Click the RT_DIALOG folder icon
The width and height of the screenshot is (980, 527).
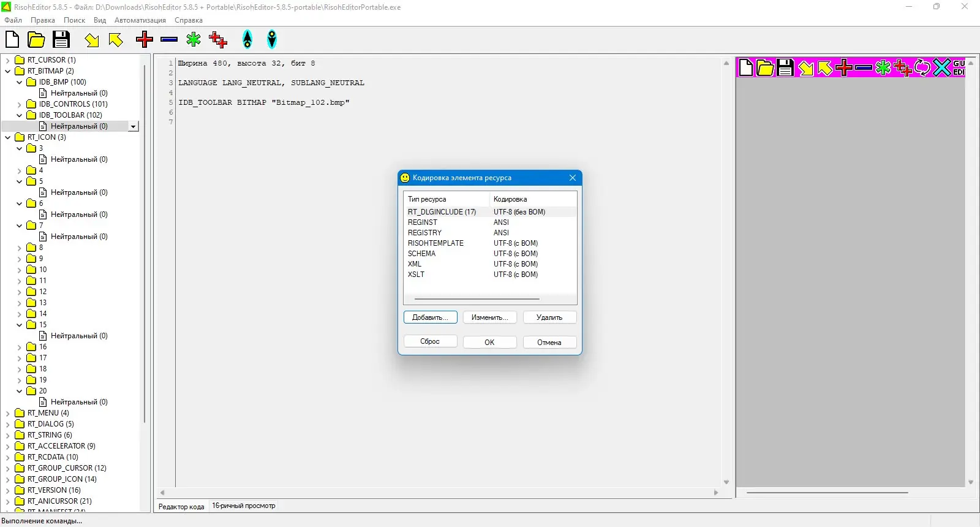point(20,424)
